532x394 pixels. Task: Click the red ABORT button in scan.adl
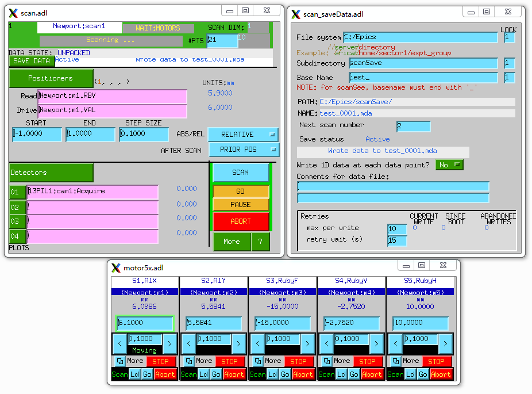coord(241,221)
